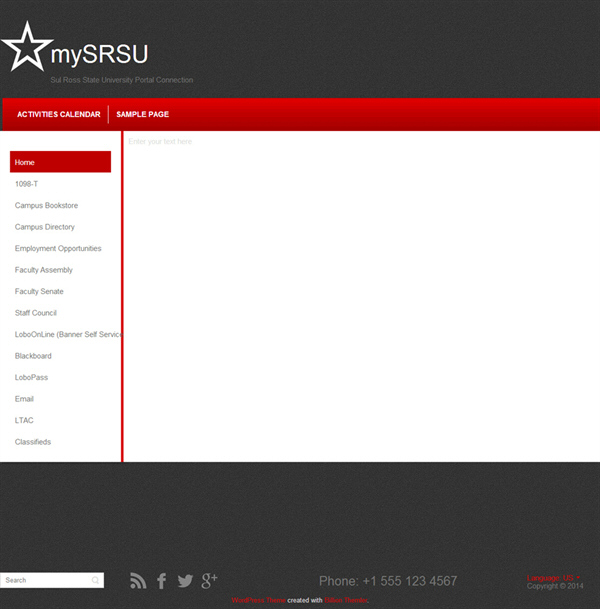Open the 1098-T sidebar link
Image resolution: width=600 pixels, height=609 pixels.
(x=27, y=184)
